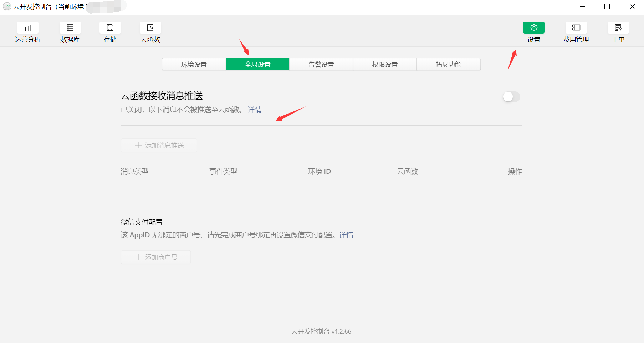The height and width of the screenshot is (343, 644).
Task: Switch to the 环境设置 tab
Action: 194,64
